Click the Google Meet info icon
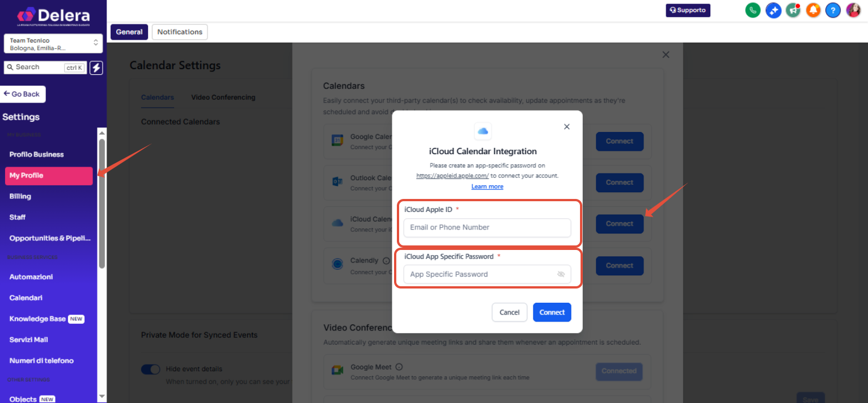The width and height of the screenshot is (868, 403). [x=399, y=367]
